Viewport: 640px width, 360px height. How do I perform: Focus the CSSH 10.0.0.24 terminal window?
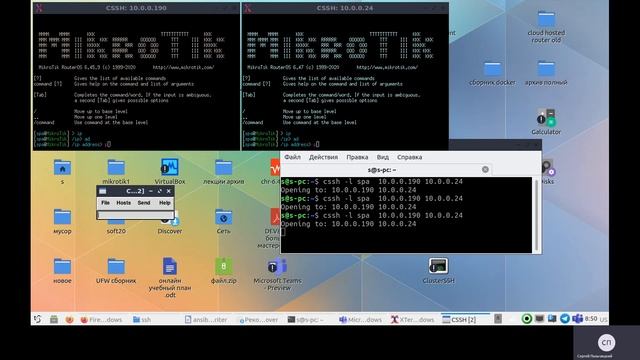pos(345,78)
